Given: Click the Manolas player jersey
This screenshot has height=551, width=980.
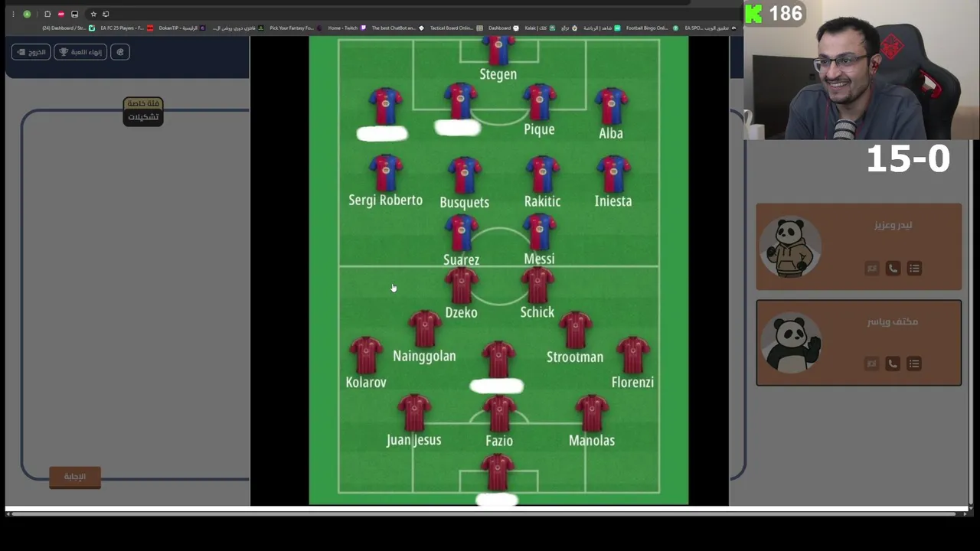Looking at the screenshot, I should coord(592,413).
